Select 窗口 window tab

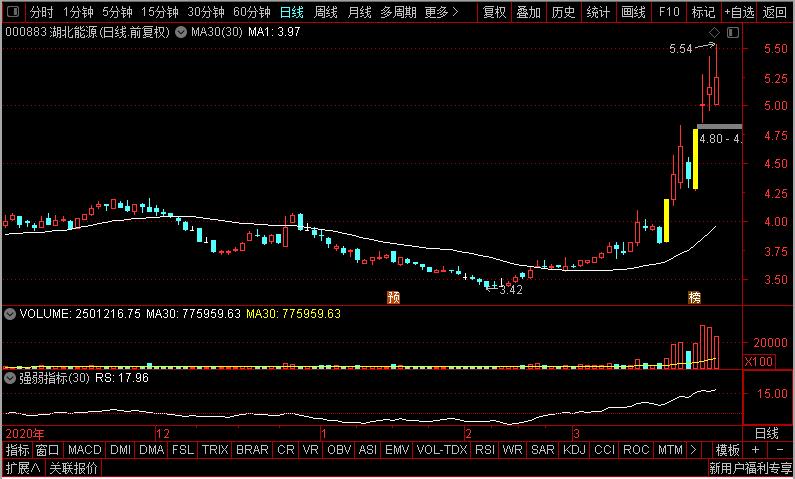coord(48,450)
